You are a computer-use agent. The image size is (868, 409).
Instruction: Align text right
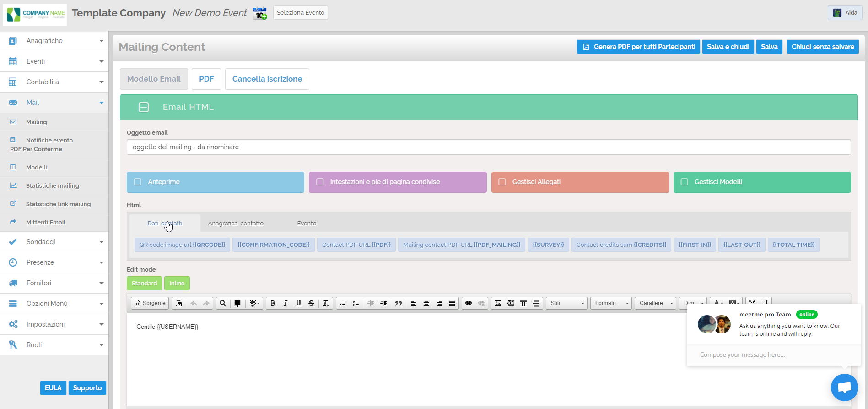(x=439, y=303)
